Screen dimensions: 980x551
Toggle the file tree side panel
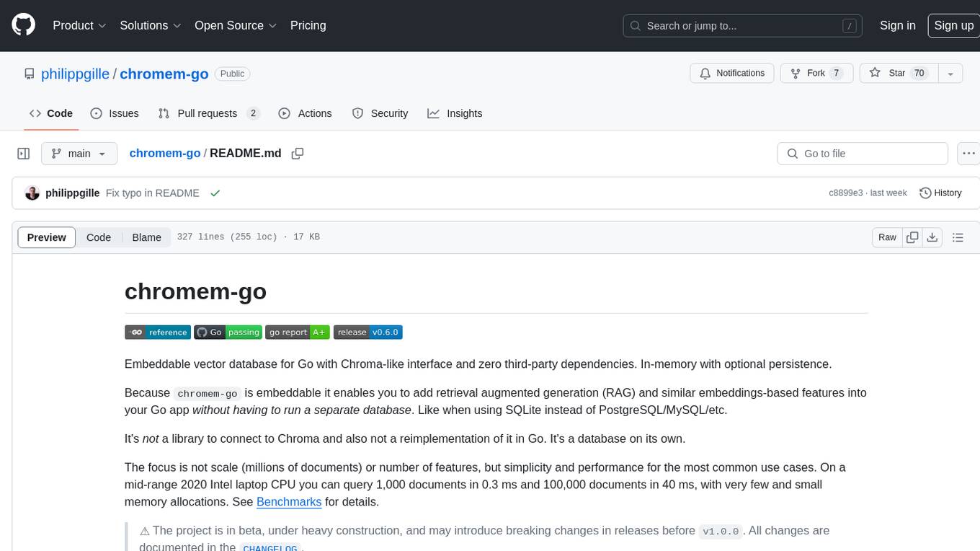click(x=24, y=154)
